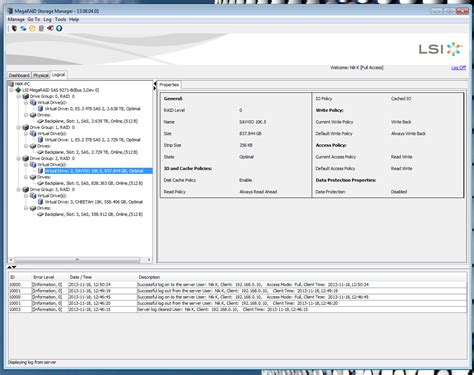Viewport: 474px width, 375px height.
Task: Open the Go To menu
Action: 34,19
